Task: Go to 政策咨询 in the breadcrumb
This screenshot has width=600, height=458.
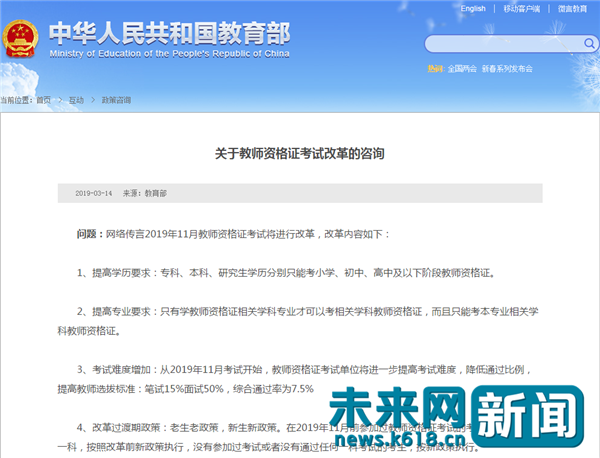Action: pos(116,100)
